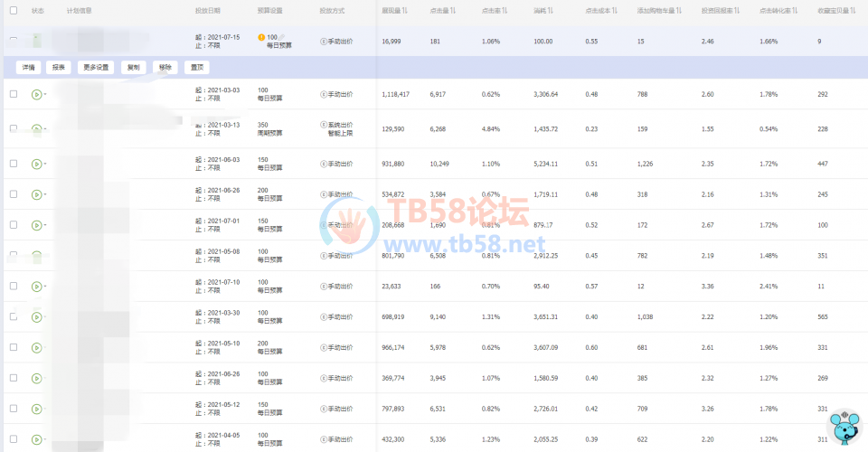Click the status play icon in the 2021-05-10 row

tap(36, 348)
